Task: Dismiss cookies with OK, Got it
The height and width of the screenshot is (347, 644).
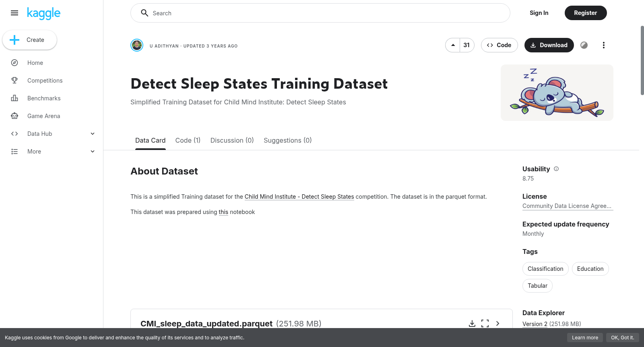Action: (x=622, y=338)
